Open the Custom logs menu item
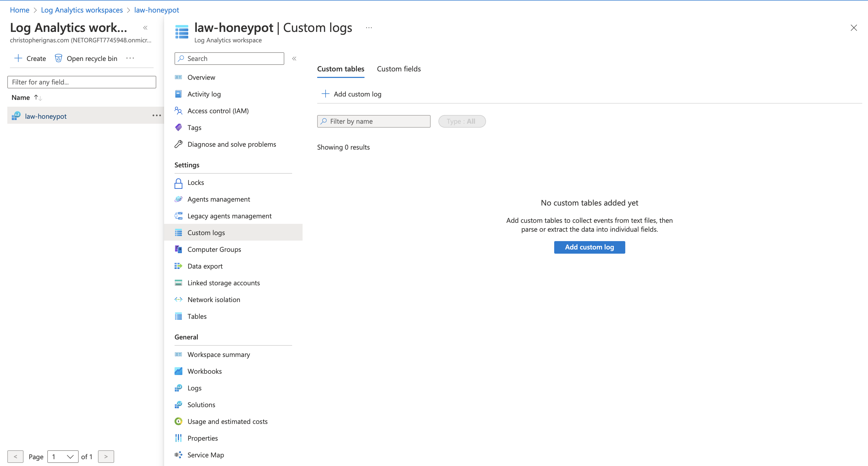Image resolution: width=868 pixels, height=466 pixels. 233,233
